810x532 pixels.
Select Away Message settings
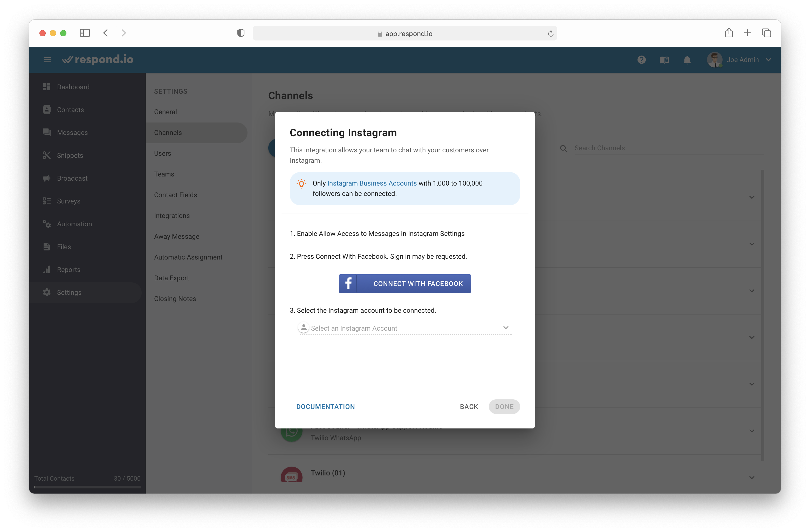pyautogui.click(x=197, y=236)
